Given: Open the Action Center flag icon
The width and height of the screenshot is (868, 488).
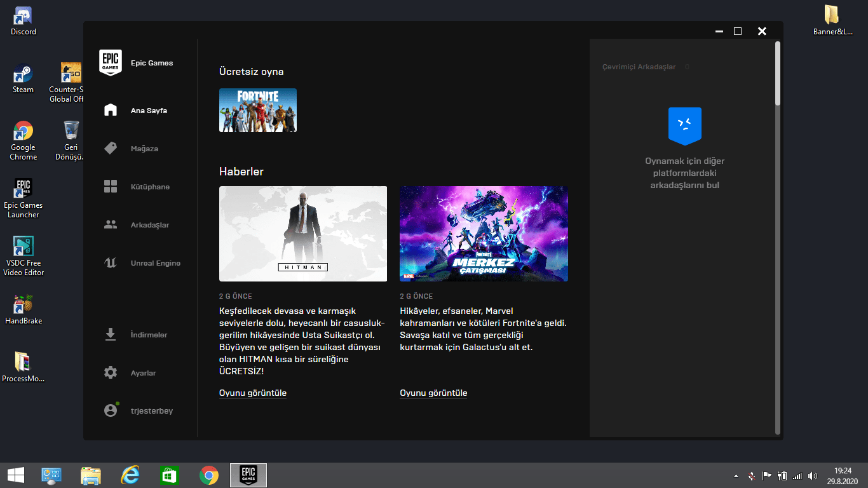Looking at the screenshot, I should pos(767,476).
